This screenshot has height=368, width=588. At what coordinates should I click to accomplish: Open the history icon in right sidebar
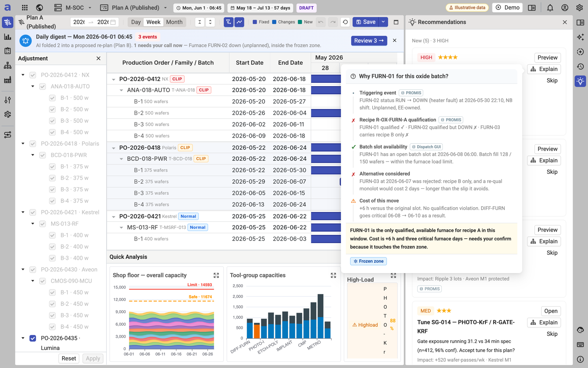pyautogui.click(x=580, y=67)
